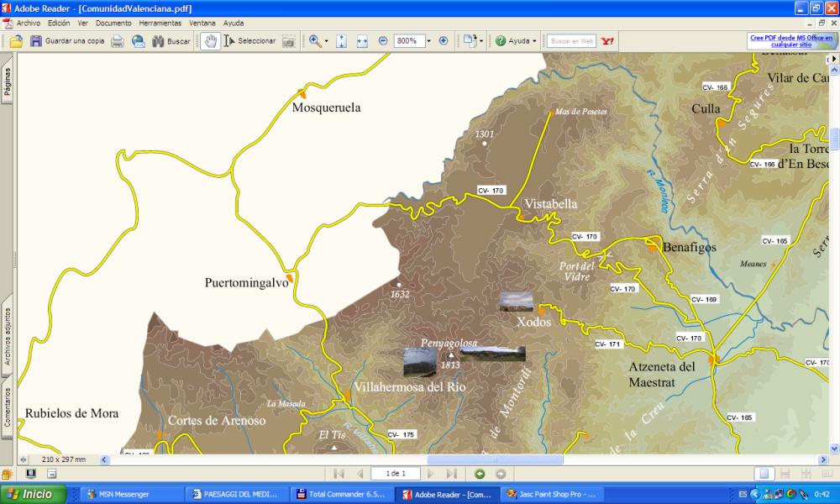This screenshot has width=840, height=504.
Task: Click the horizontal scrollbar thumb
Action: 494,459
